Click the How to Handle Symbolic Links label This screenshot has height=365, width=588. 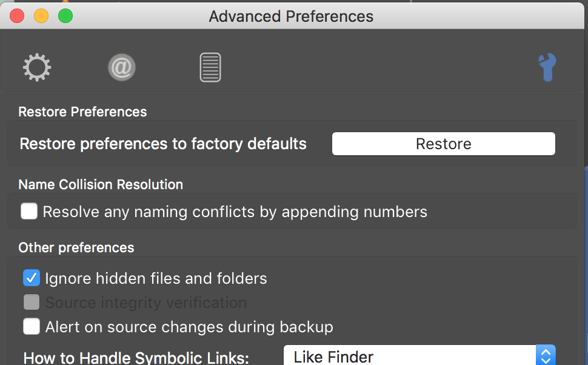[136, 357]
